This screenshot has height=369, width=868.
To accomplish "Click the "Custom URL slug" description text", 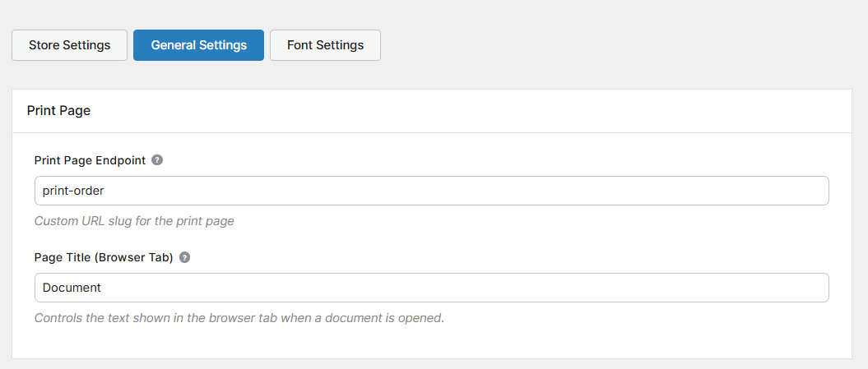I will coord(134,221).
